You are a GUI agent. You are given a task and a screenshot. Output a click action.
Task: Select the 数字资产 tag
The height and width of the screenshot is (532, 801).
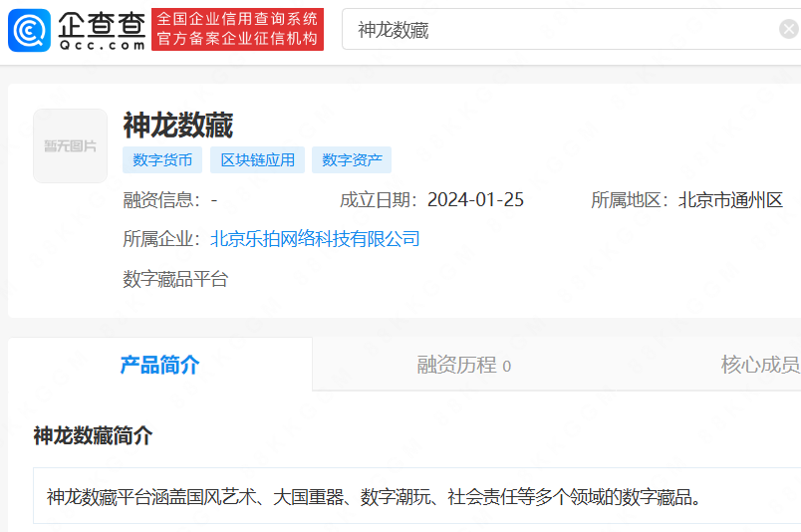pyautogui.click(x=352, y=160)
